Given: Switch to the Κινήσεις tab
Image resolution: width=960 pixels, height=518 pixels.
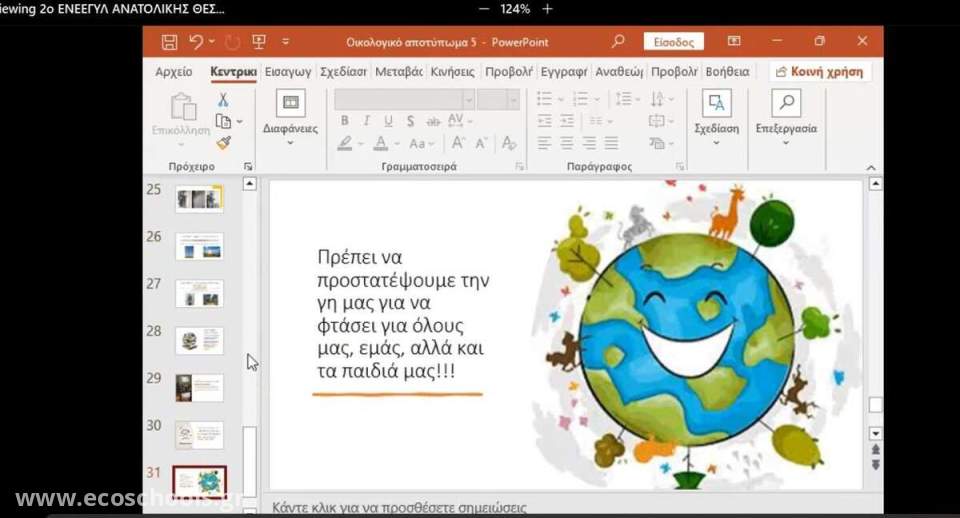Looking at the screenshot, I should click(x=452, y=72).
